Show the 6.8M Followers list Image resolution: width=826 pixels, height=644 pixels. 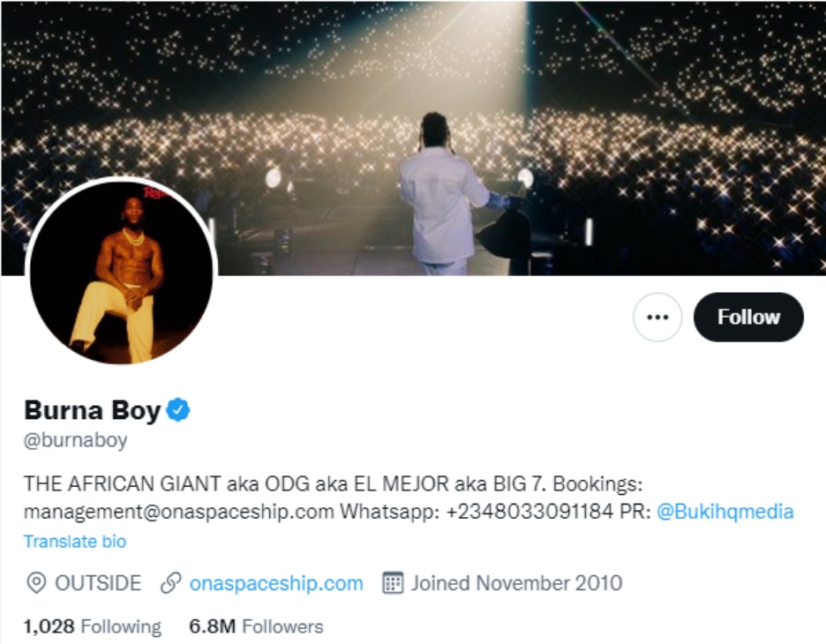[256, 627]
